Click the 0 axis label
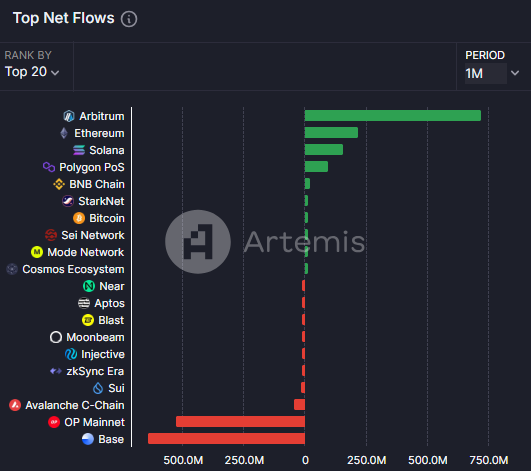This screenshot has width=531, height=471. click(305, 460)
